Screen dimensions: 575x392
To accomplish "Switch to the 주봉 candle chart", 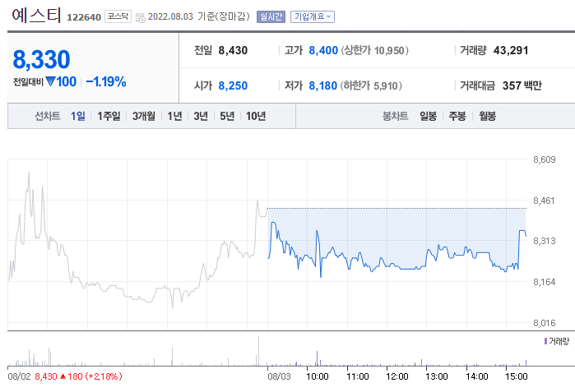I will (x=457, y=116).
